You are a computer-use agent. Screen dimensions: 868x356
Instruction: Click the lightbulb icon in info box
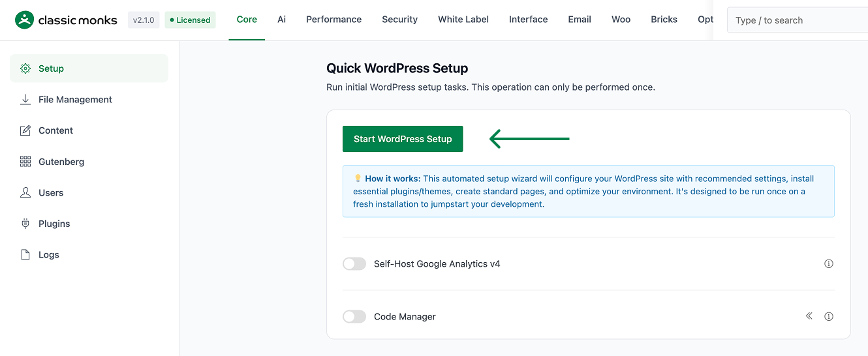(x=358, y=178)
